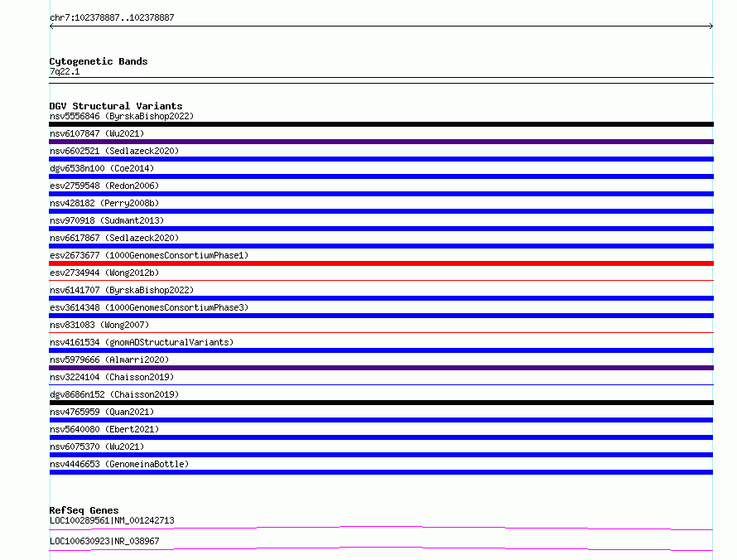Open variant nsv970918 (Sudmant2013) label
Screen dimensions: 737x560
pyautogui.click(x=107, y=220)
